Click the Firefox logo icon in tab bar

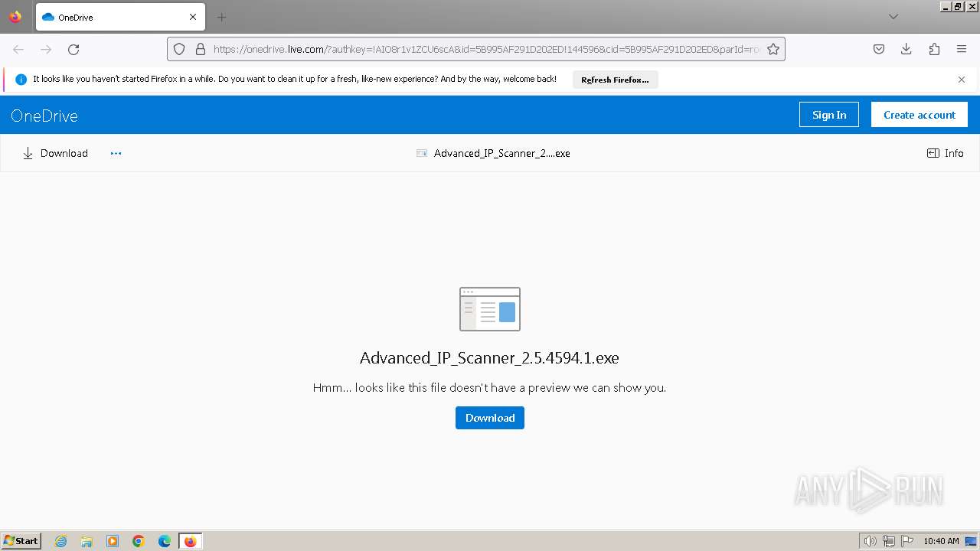(x=15, y=17)
